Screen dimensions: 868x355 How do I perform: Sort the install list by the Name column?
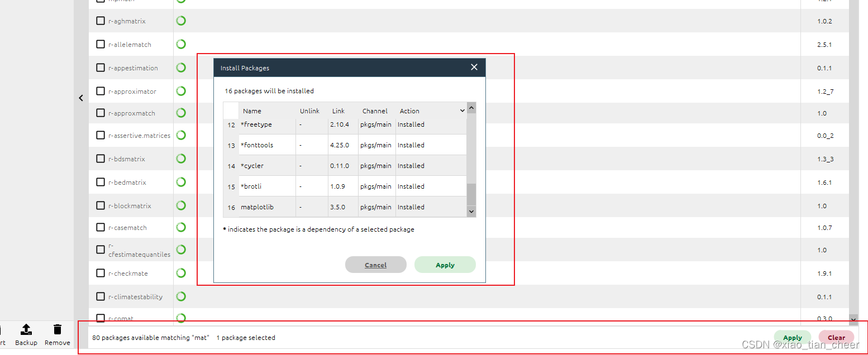pos(252,111)
